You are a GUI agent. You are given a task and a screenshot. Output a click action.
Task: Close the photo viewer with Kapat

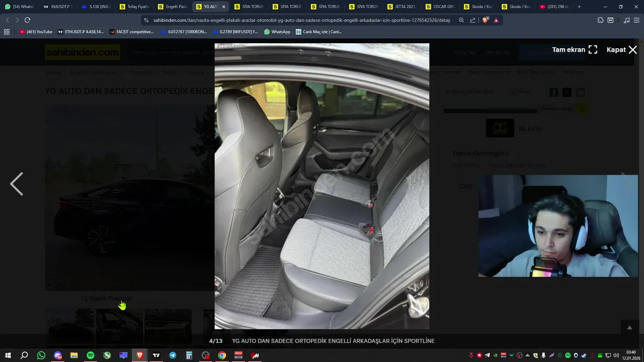[622, 50]
